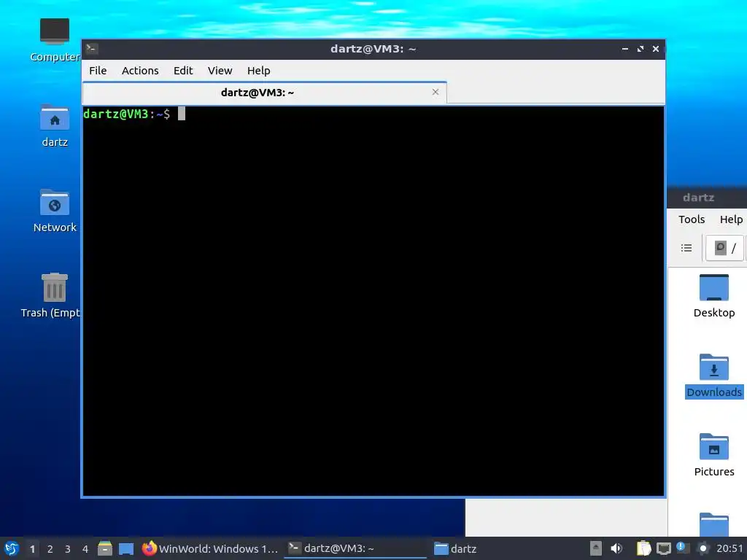Image resolution: width=747 pixels, height=560 pixels.
Task: Click the dartz@VM3 terminal taskbar entry
Action: coord(355,548)
